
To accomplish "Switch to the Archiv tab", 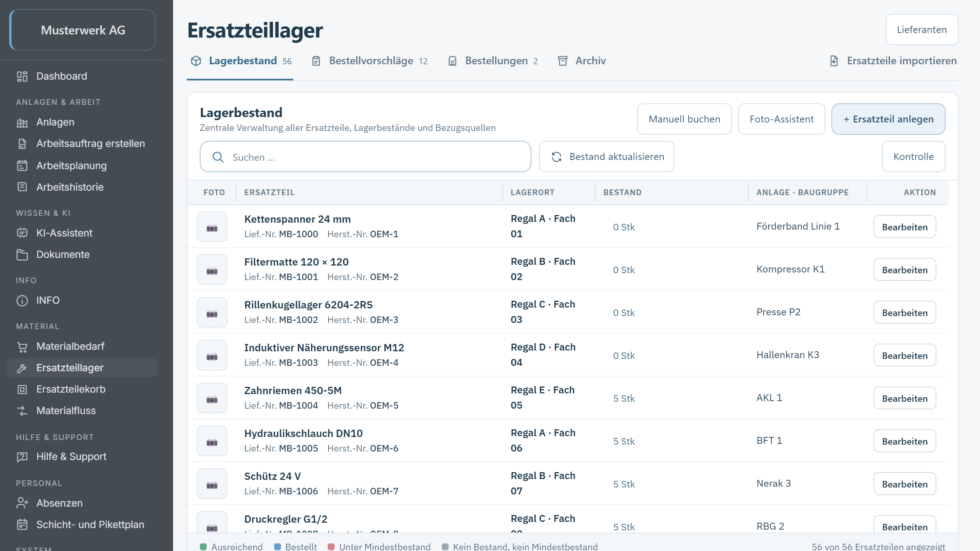I will (x=582, y=61).
